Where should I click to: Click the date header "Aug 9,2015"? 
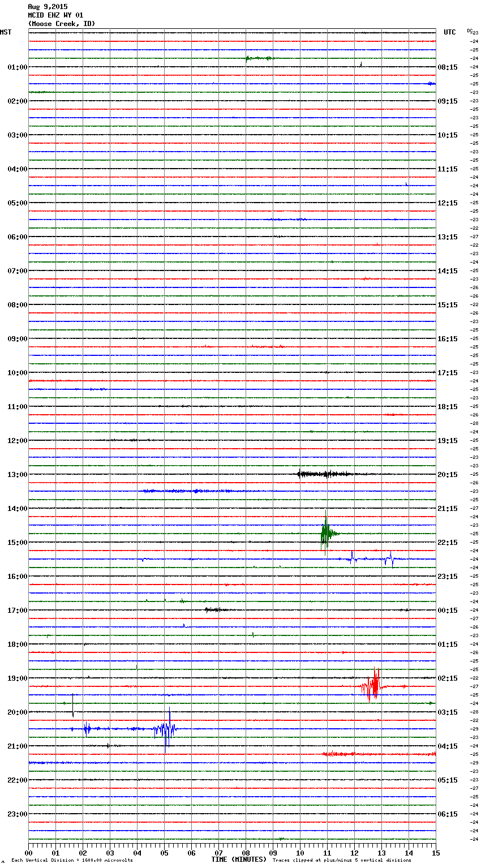(x=48, y=7)
